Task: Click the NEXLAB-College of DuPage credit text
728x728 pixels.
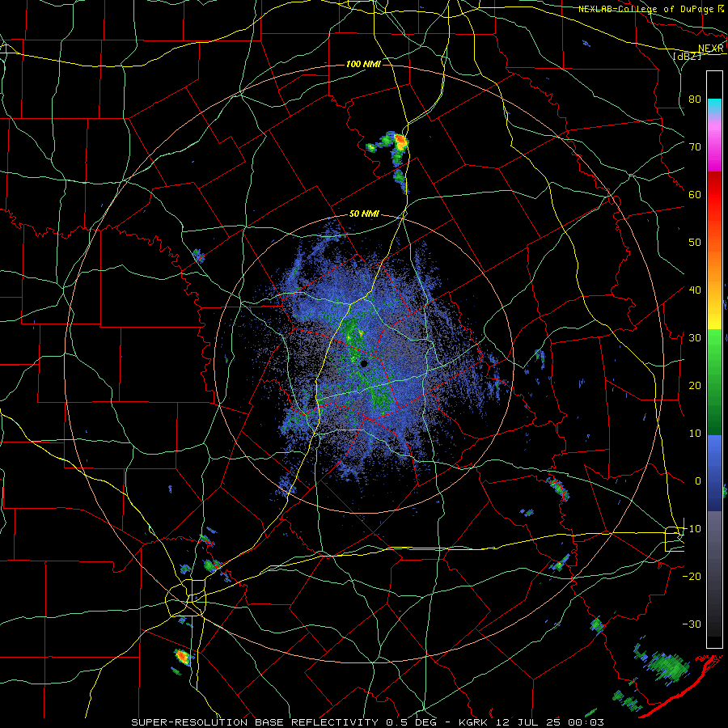Action: [645, 9]
